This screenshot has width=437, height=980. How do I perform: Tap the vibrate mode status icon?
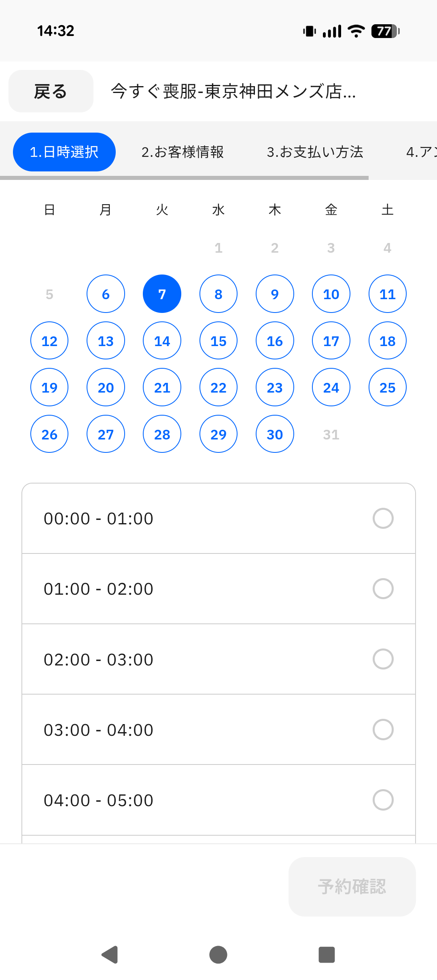coord(310,31)
